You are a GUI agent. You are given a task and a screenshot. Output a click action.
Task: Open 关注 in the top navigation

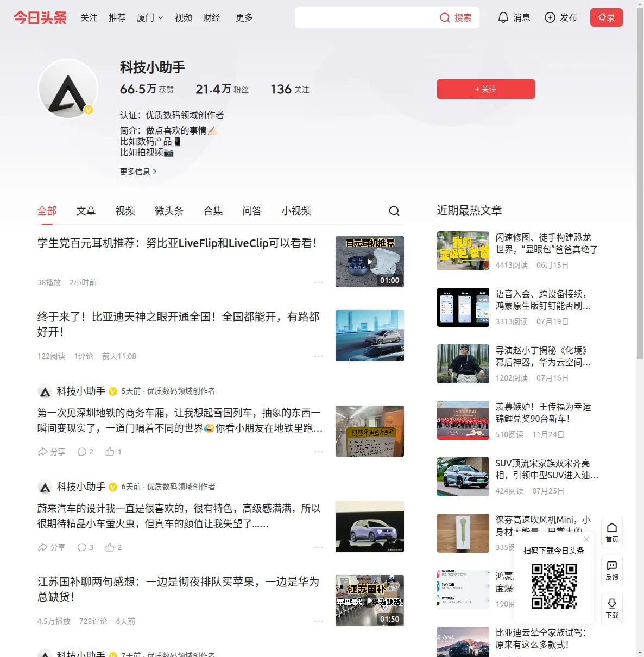click(x=89, y=17)
